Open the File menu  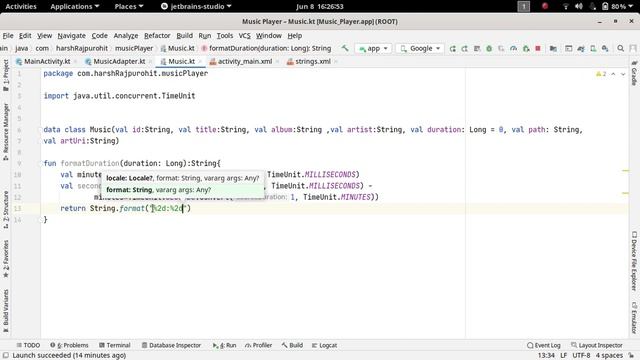[x=8, y=36]
